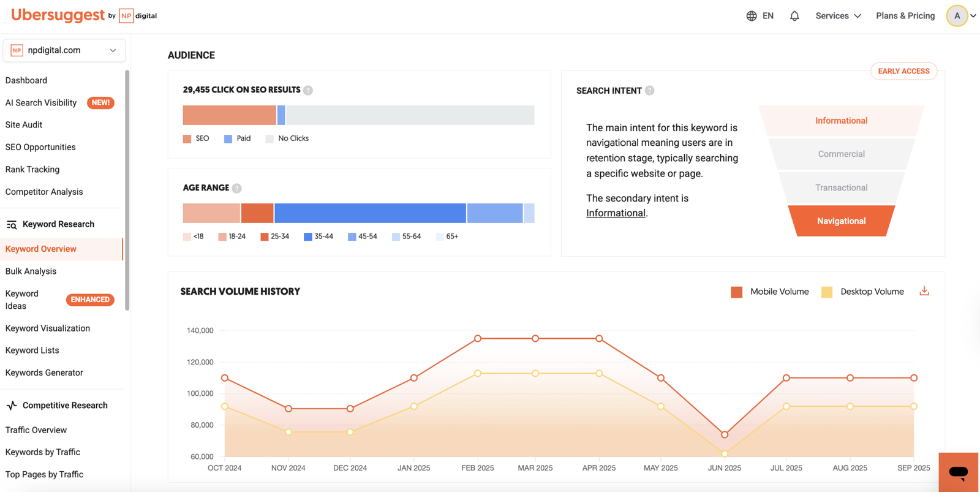
Task: Toggle Desktop Volume series in chart legend
Action: (x=863, y=292)
